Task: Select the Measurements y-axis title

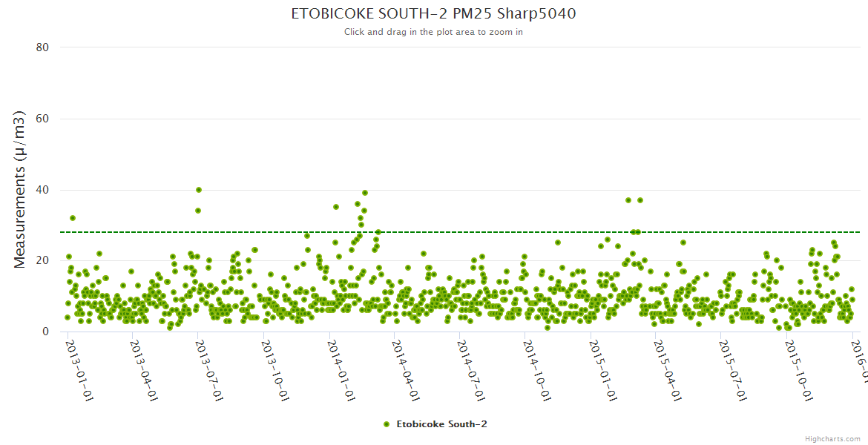Action: [21, 189]
